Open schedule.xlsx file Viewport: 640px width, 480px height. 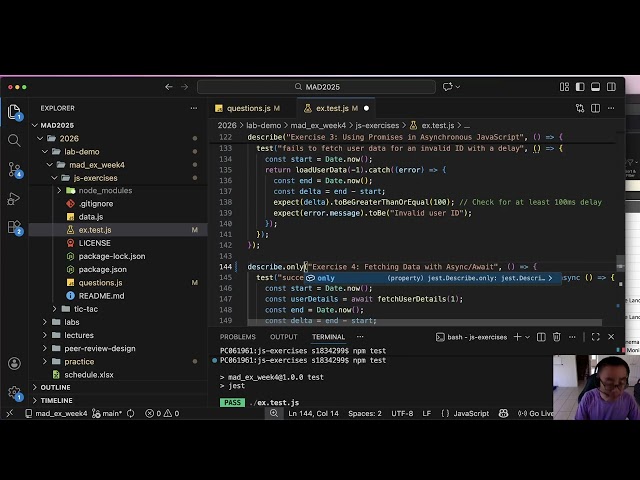tap(89, 375)
